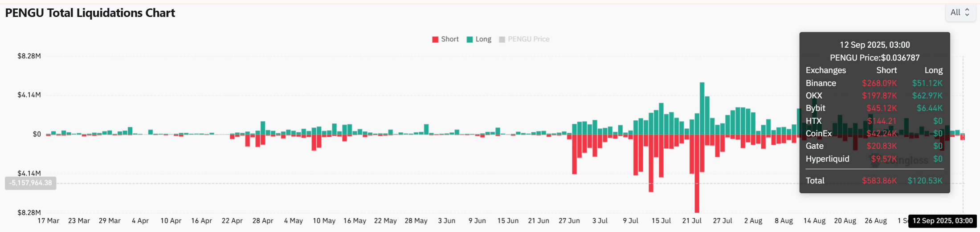Click the grey PENGU Price legend swatch
The height and width of the screenshot is (232, 980).
(x=502, y=40)
